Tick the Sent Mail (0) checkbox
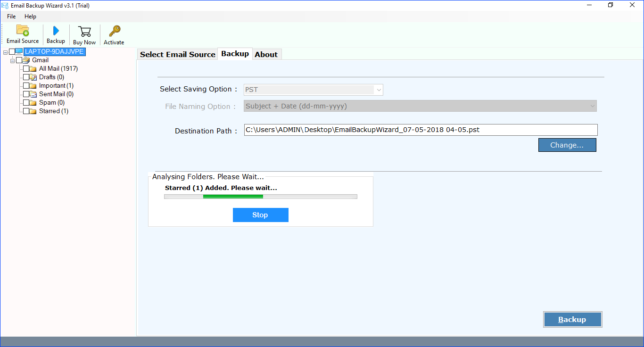The image size is (644, 347). click(26, 94)
